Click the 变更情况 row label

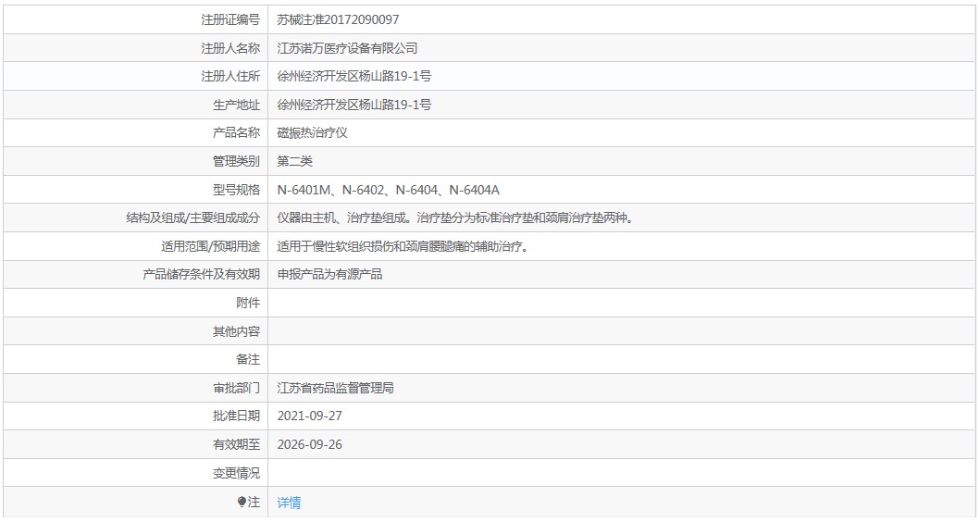point(236,473)
